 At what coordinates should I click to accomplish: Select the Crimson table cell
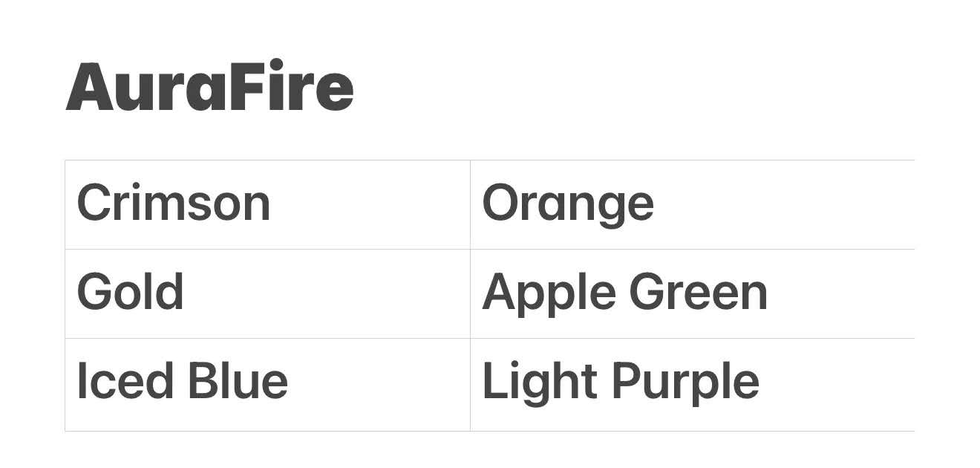point(174,204)
